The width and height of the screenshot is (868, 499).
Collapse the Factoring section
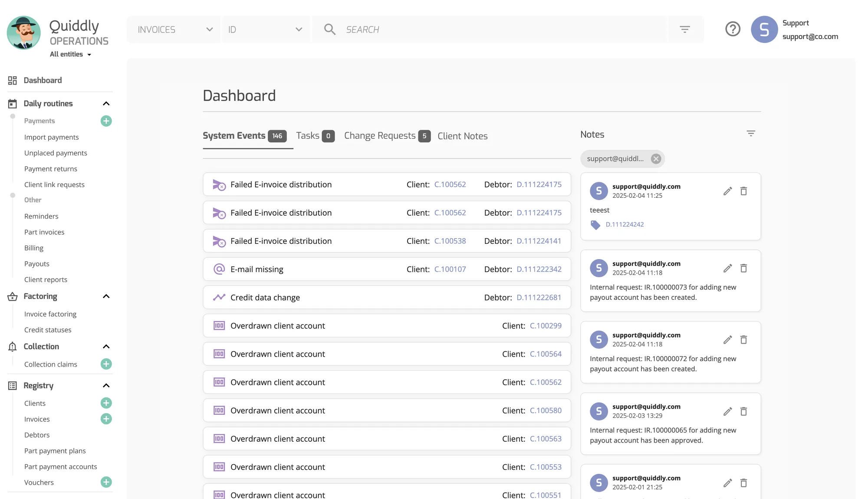coord(106,296)
